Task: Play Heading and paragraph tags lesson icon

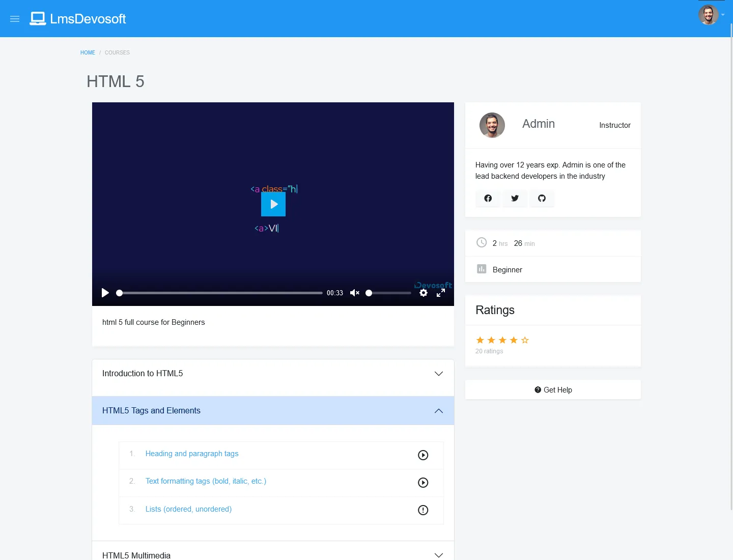Action: 422,455
